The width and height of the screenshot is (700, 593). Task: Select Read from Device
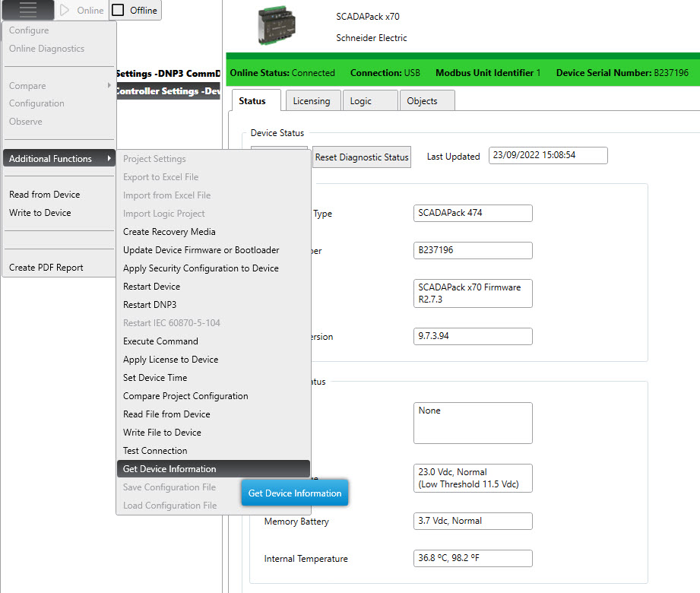coord(44,195)
